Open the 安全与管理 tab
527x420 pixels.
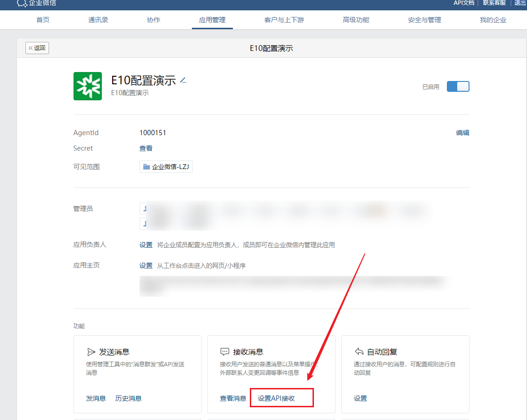(x=425, y=20)
